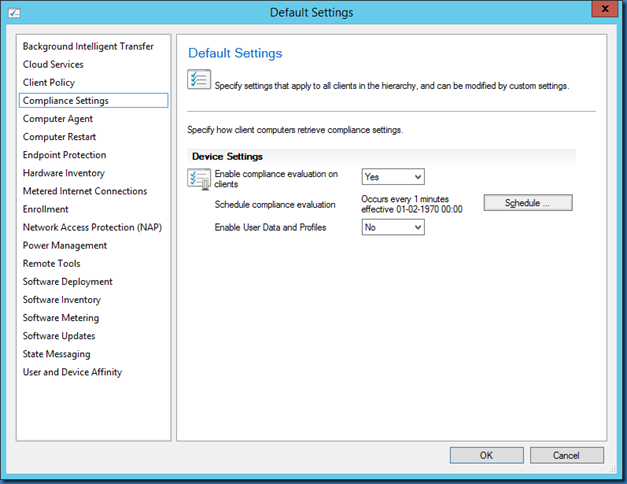The width and height of the screenshot is (627, 484).
Task: Choose Computer Agent settings
Action: pyautogui.click(x=58, y=119)
